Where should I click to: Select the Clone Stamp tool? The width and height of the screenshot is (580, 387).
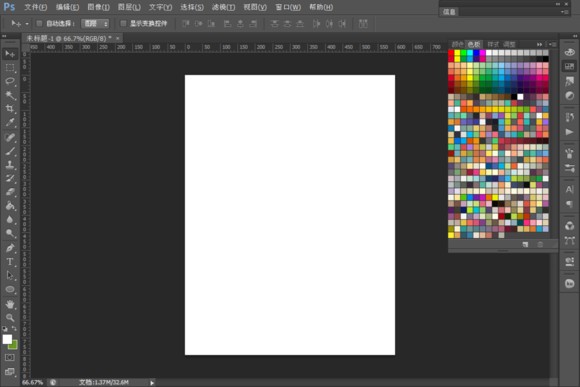coord(10,165)
